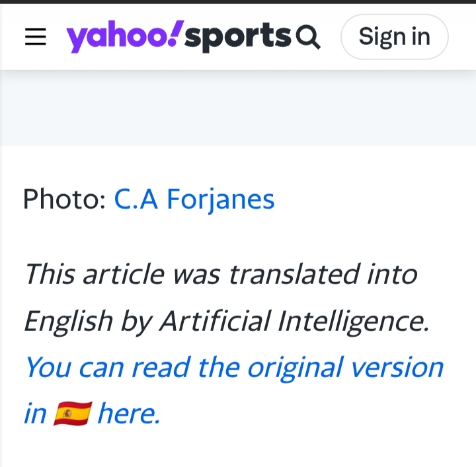Click the 'in' link text before the flag
The width and height of the screenshot is (476, 467).
[x=35, y=414]
